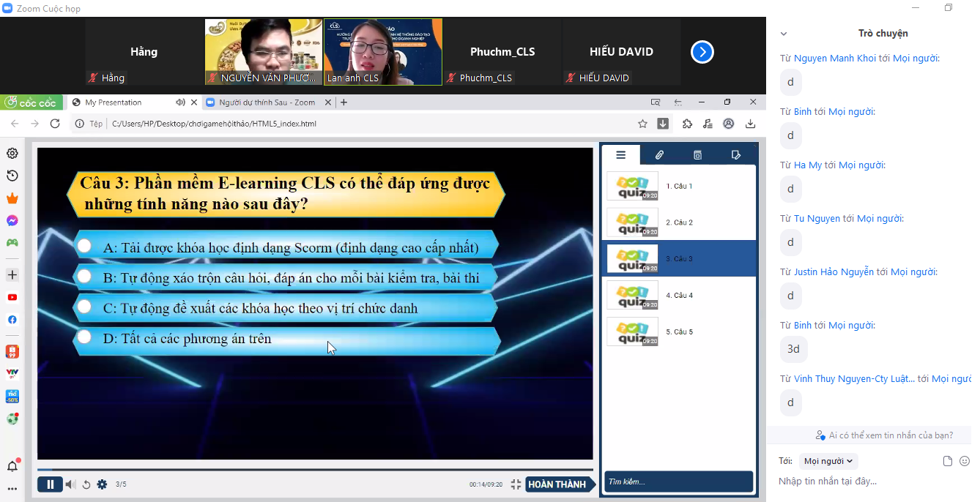This screenshot has height=502, width=980.
Task: Select answer A radio button
Action: (x=84, y=247)
